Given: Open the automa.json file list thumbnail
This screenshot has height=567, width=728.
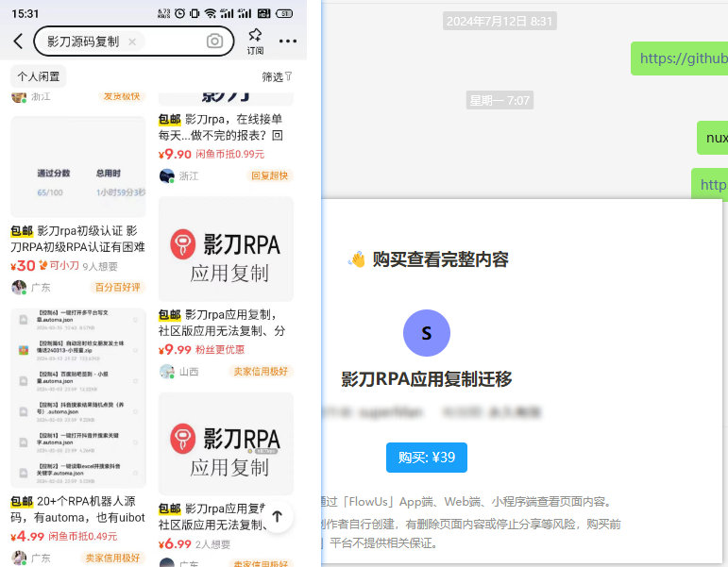Looking at the screenshot, I should [78, 398].
